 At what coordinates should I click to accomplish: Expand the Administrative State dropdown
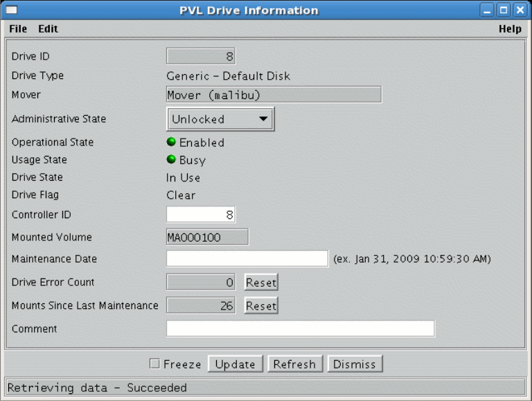[x=220, y=119]
